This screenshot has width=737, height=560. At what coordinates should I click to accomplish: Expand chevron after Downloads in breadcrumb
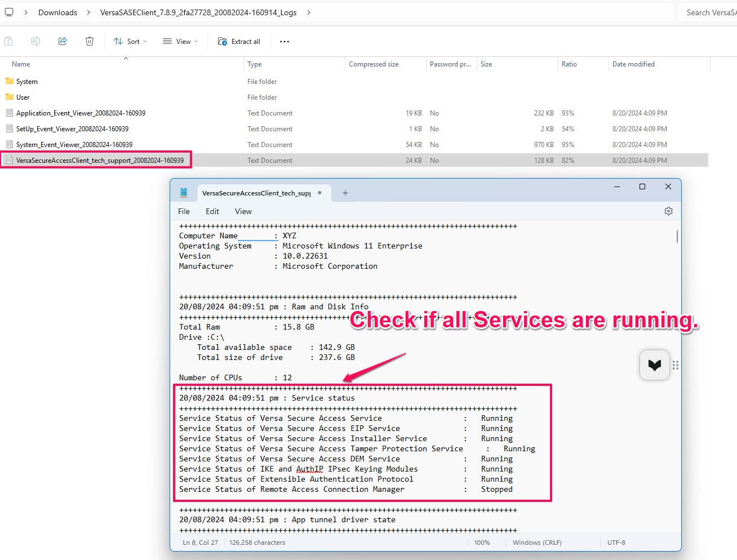(88, 12)
